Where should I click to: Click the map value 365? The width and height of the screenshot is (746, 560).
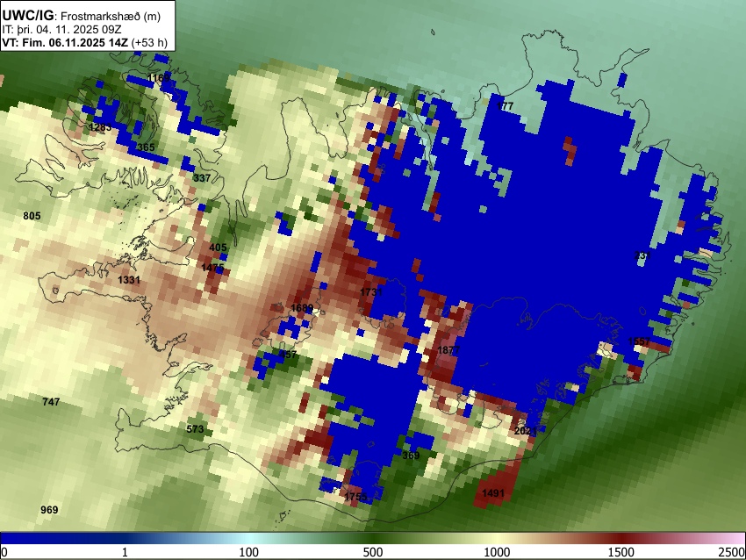coord(146,147)
